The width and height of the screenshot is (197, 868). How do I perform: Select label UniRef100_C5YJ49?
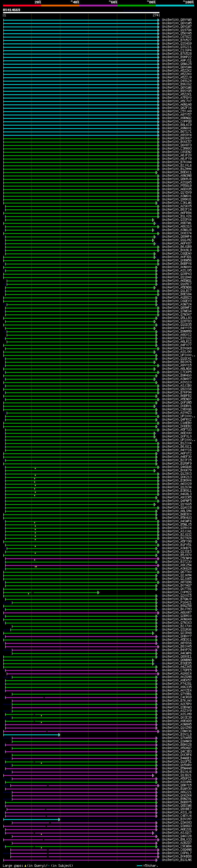pos(177,111)
